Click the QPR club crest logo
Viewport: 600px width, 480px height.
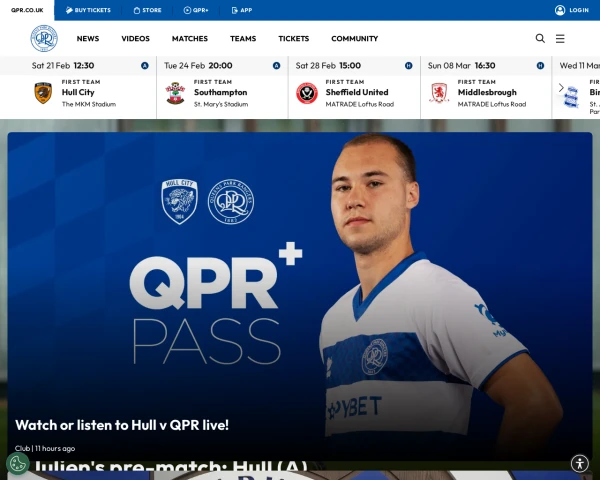[x=44, y=38]
